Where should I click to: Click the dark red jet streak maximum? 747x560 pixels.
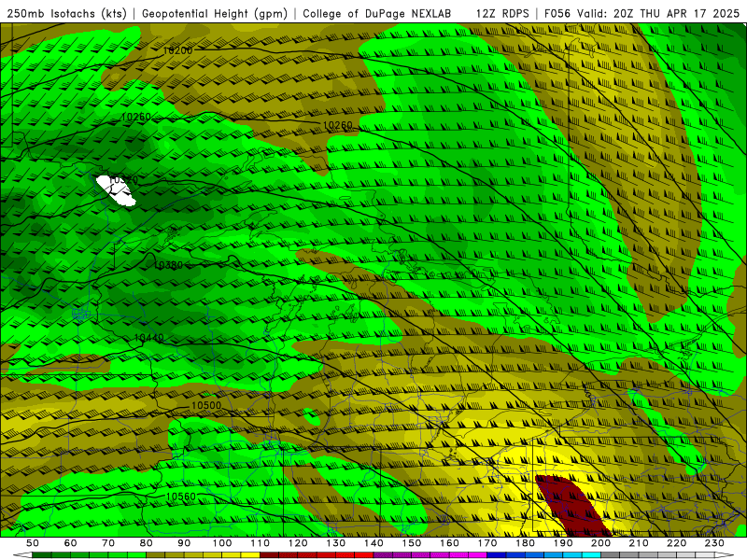pyautogui.click(x=571, y=505)
